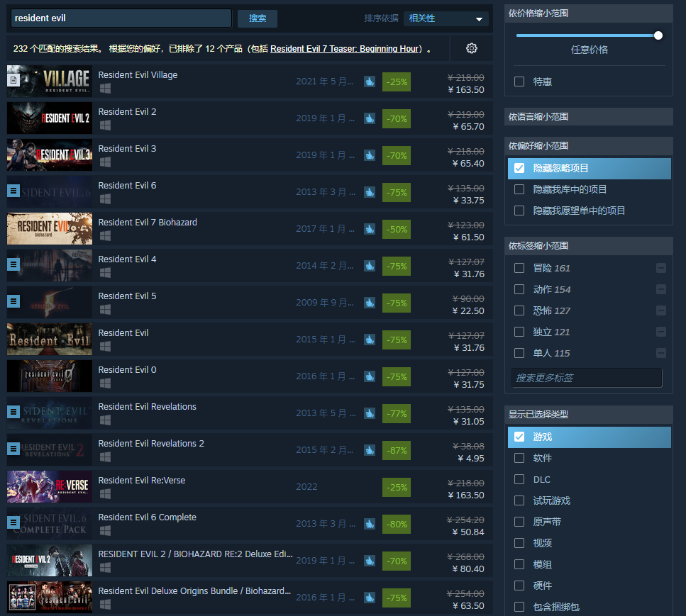
Task: Click the resident evil search input field
Action: [x=121, y=18]
